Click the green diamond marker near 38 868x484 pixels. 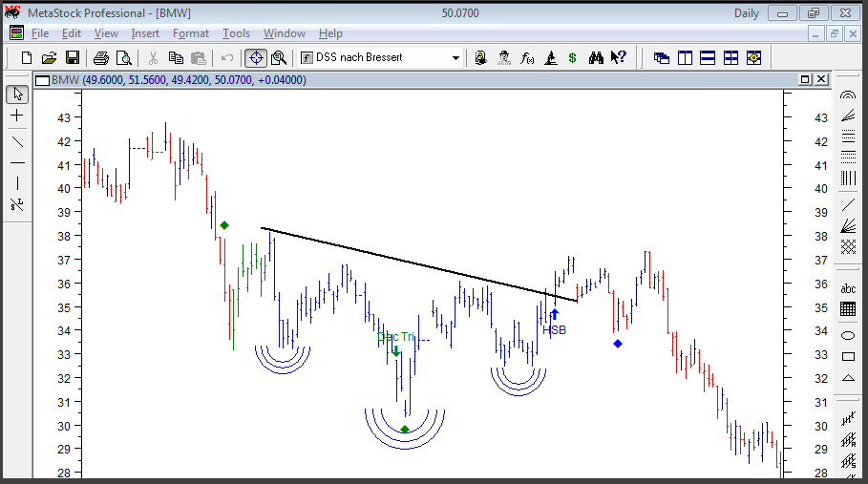(x=224, y=225)
